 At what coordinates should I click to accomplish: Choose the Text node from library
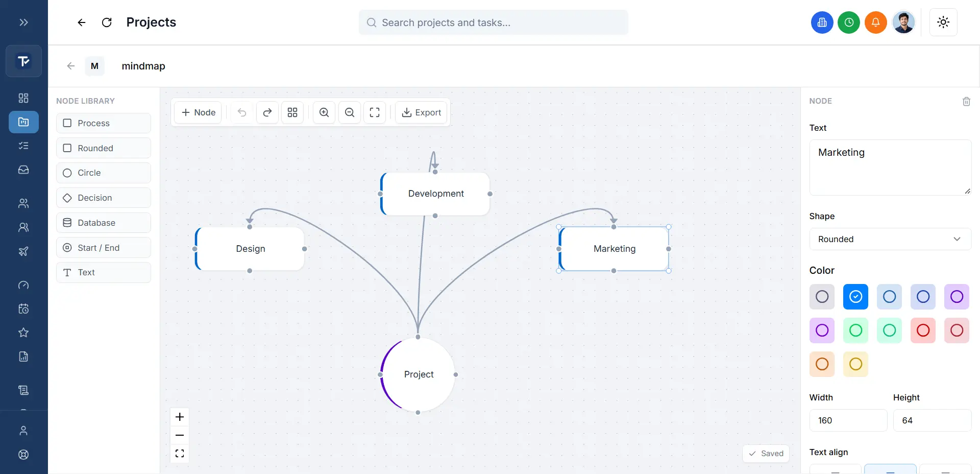(x=104, y=272)
